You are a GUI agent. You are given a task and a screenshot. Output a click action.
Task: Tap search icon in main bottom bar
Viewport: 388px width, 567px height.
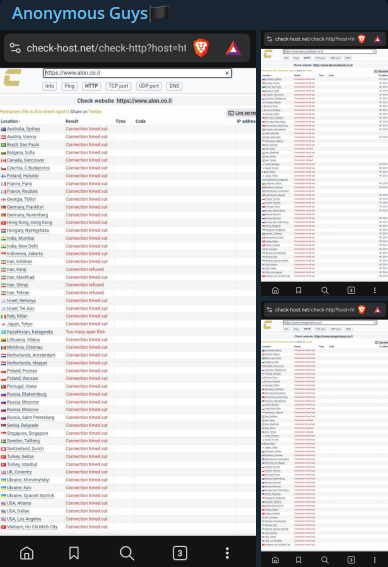coord(127,553)
